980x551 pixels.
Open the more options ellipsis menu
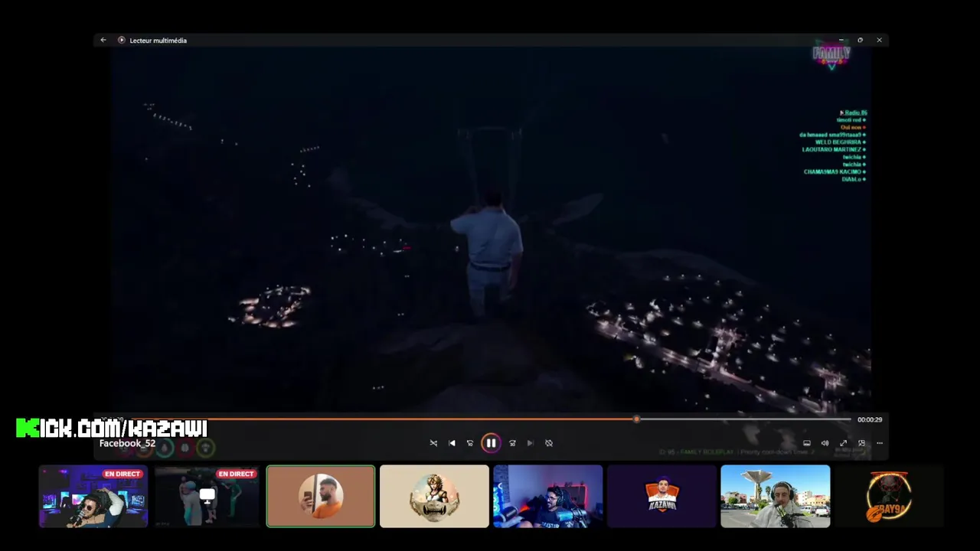click(x=880, y=443)
